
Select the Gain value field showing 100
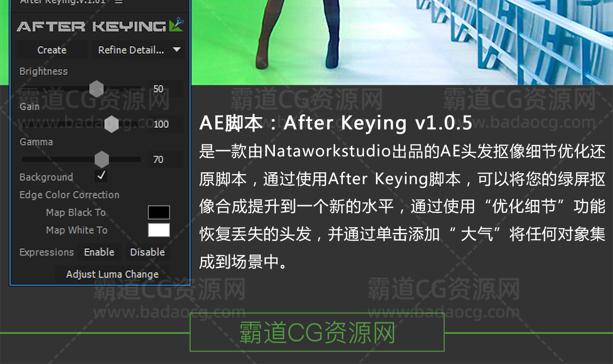(165, 124)
